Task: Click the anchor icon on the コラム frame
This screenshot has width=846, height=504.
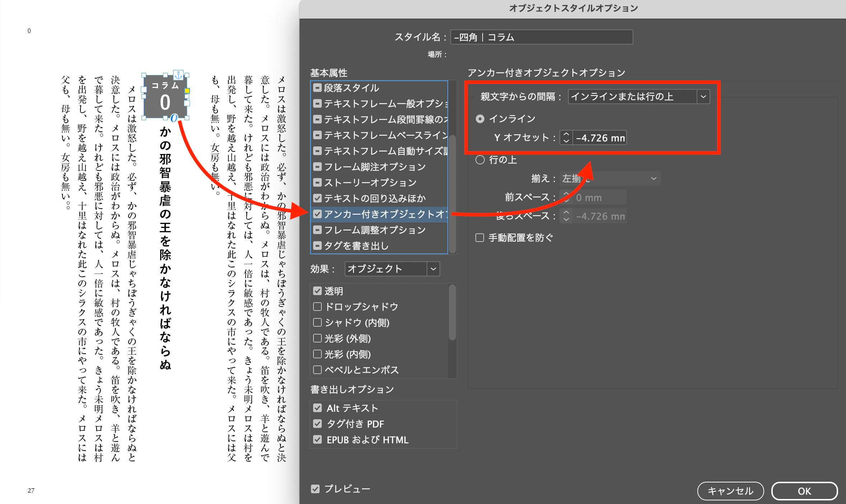Action: pyautogui.click(x=178, y=75)
